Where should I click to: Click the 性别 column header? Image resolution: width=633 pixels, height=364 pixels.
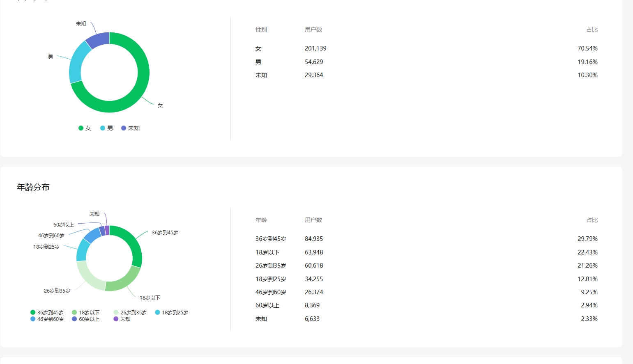point(261,30)
